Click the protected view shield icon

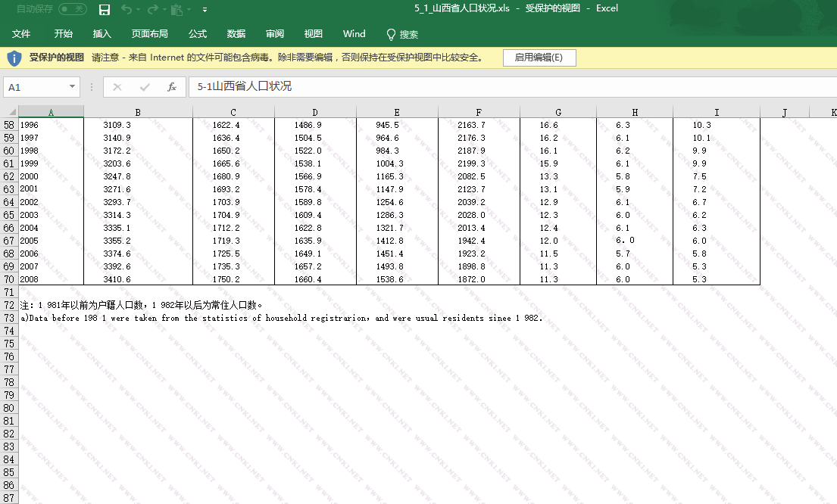(x=14, y=58)
